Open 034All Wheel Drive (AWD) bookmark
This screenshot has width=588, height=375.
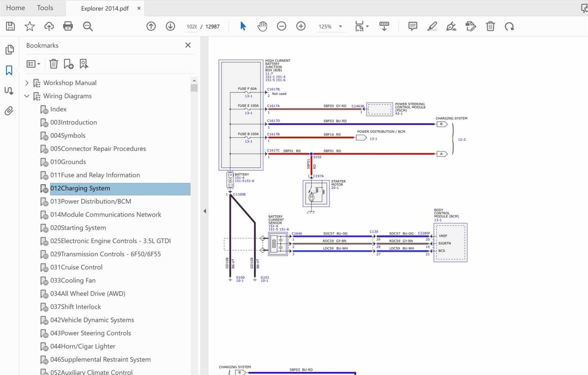88,293
